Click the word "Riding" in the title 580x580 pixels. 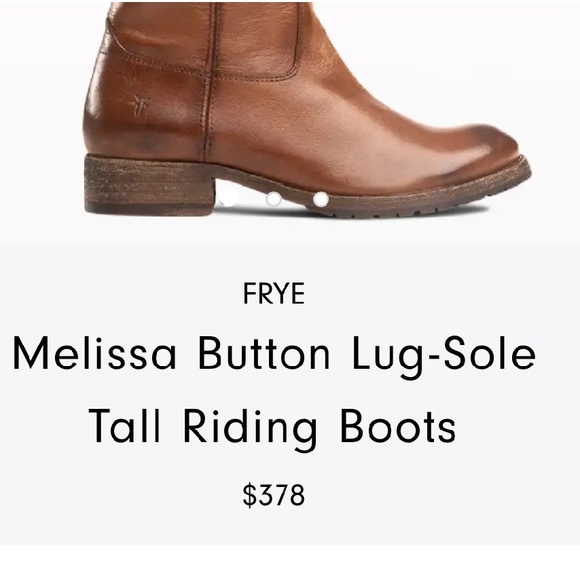250,429
